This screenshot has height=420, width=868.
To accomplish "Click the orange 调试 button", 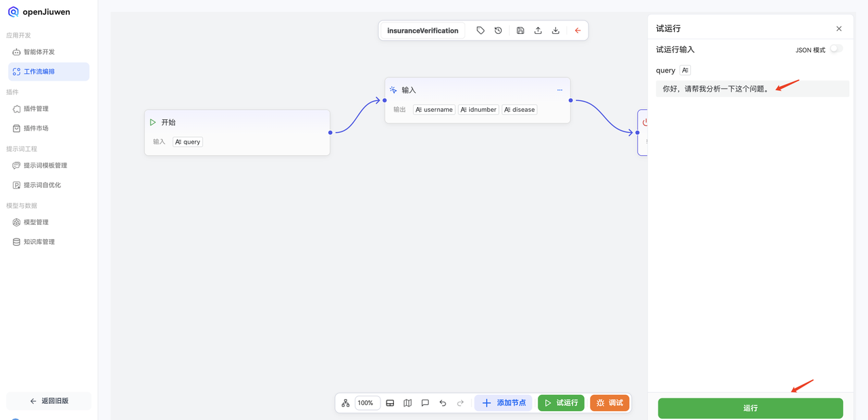I will pyautogui.click(x=610, y=403).
